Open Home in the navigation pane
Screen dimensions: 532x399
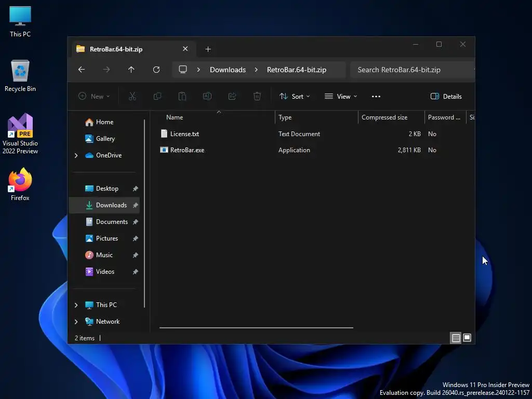point(104,122)
